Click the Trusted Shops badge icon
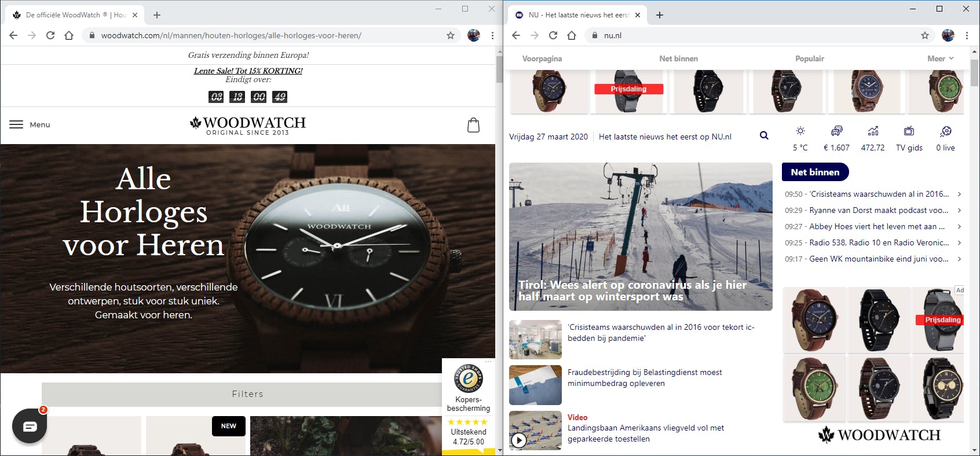This screenshot has width=980, height=456. pyautogui.click(x=469, y=378)
